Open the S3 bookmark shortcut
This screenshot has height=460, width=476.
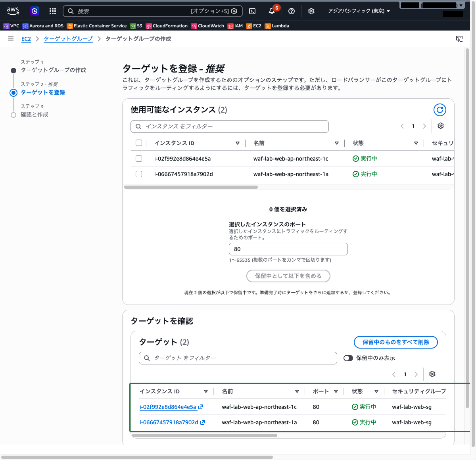coord(136,26)
